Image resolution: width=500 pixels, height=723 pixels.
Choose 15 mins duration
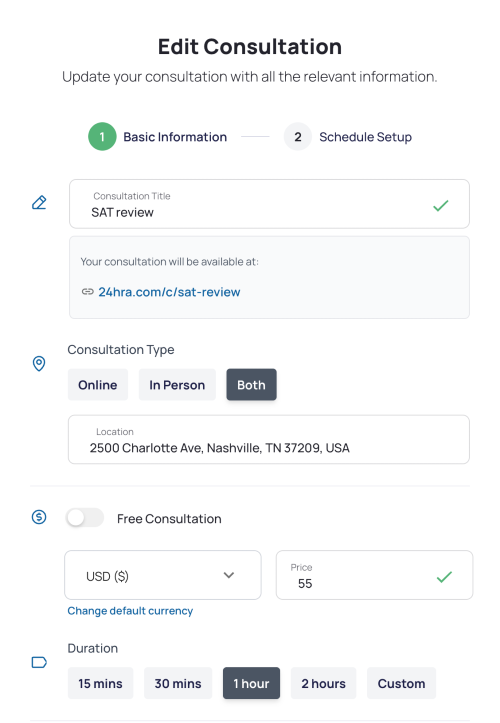click(101, 683)
